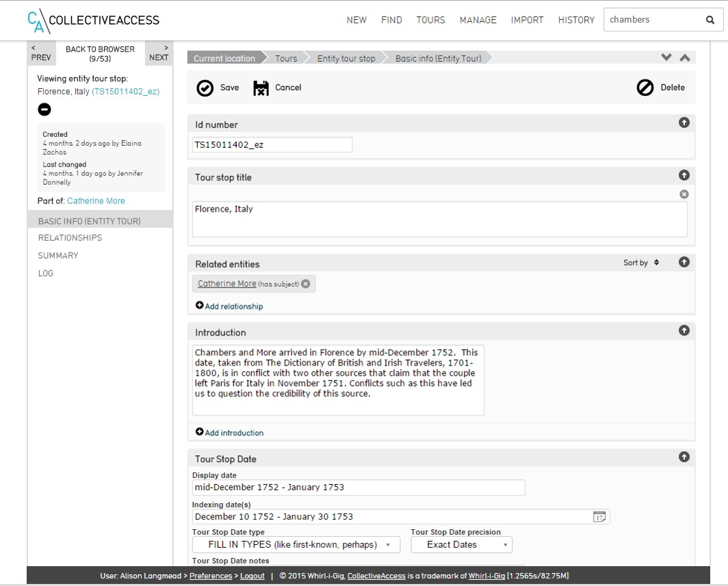This screenshot has height=586, width=728.
Task: Open the Tour Stop Date type dropdown
Action: point(296,545)
